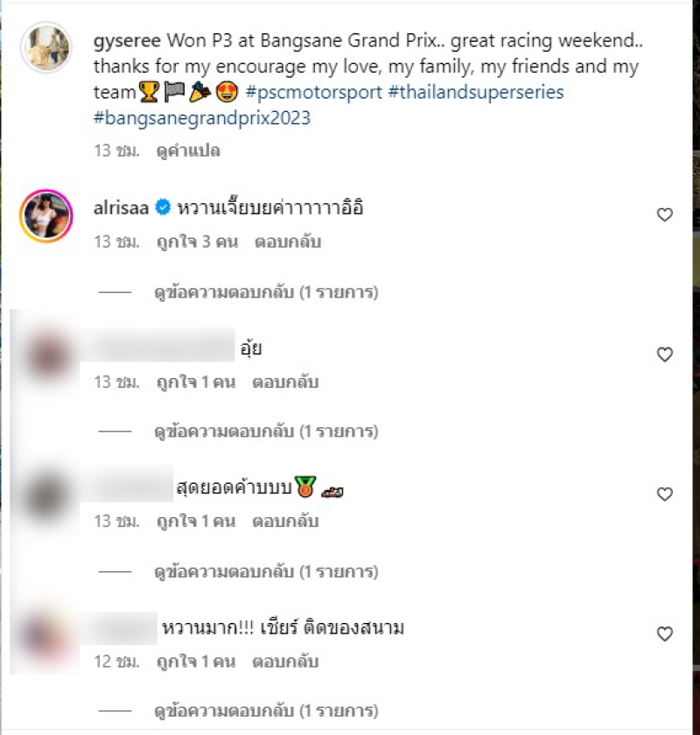Open the alrisaa username link
Image resolution: width=700 pixels, height=735 pixels.
(121, 207)
